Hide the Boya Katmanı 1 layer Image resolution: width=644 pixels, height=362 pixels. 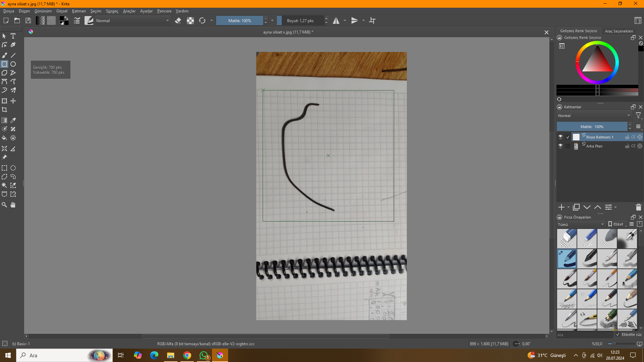click(x=560, y=137)
